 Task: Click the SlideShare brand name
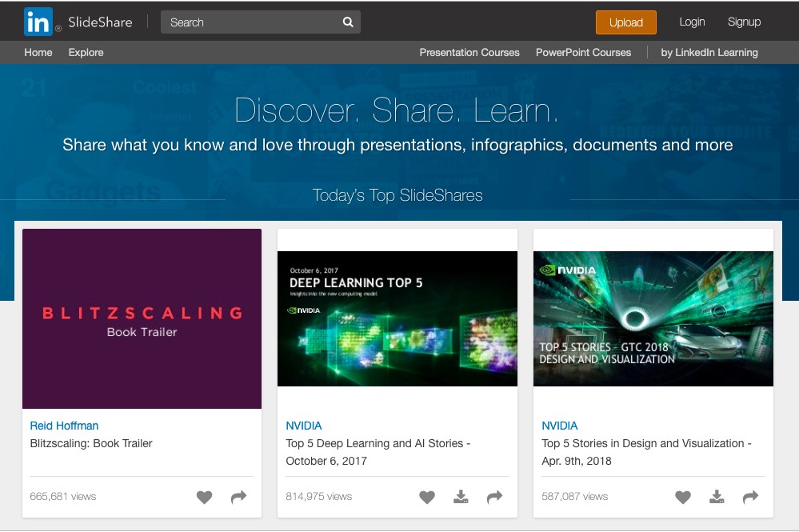click(100, 22)
